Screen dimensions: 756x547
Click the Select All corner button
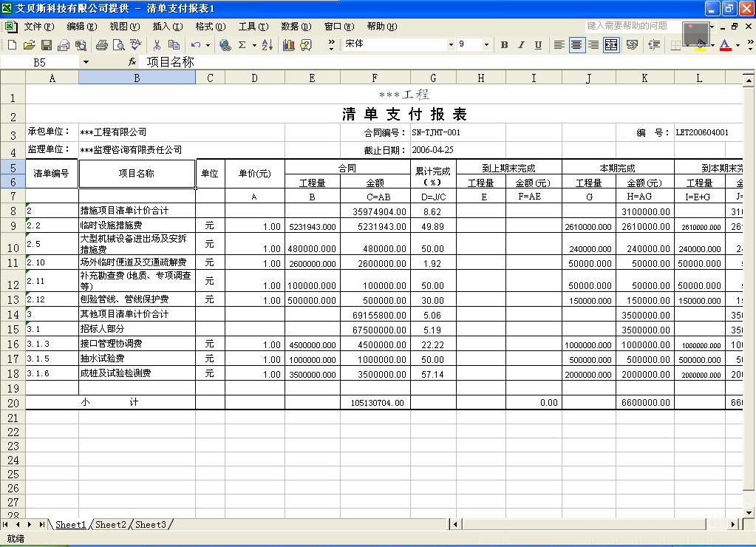click(13, 77)
